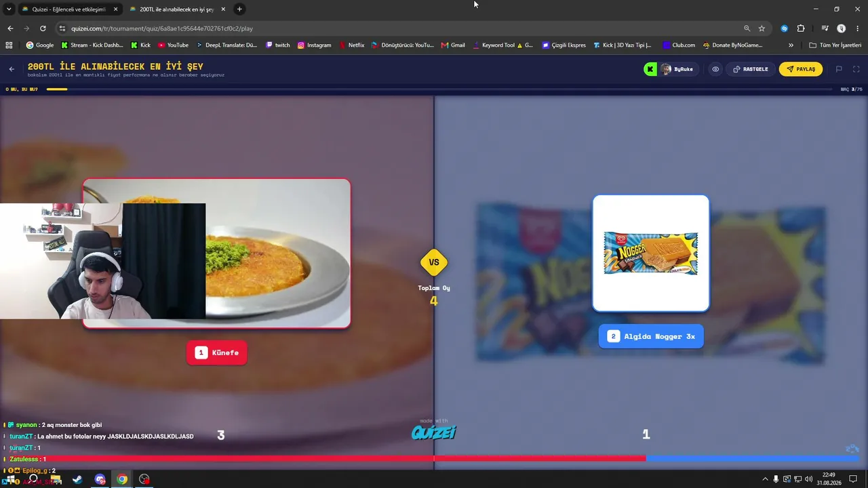The height and width of the screenshot is (488, 868).
Task: Bookmark this page with the star icon
Action: pyautogui.click(x=762, y=28)
